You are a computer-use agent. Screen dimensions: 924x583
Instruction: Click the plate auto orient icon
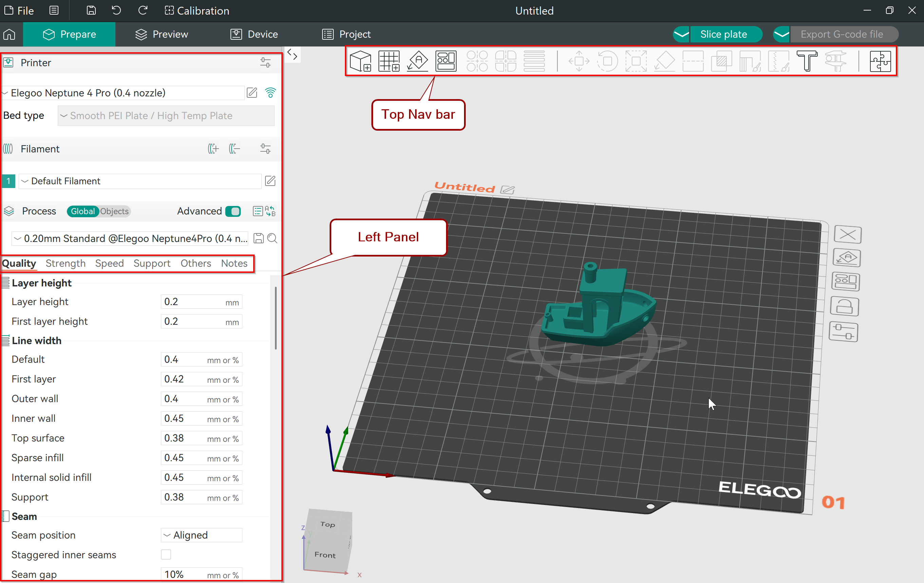click(847, 258)
